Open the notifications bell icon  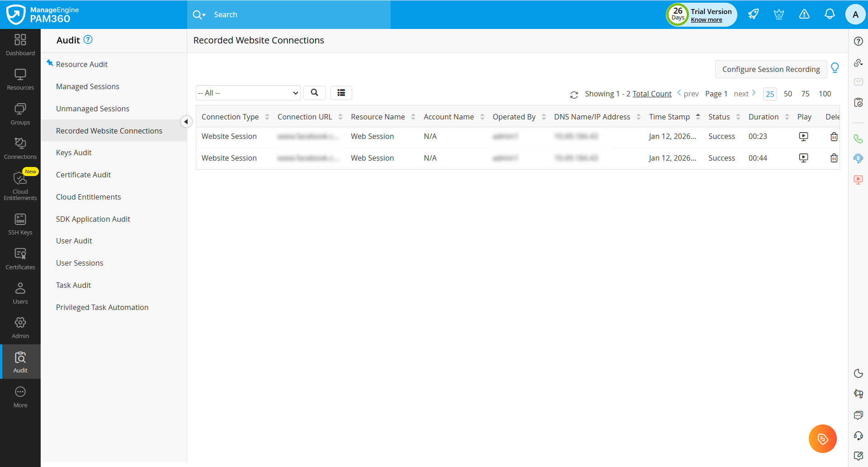pos(829,14)
